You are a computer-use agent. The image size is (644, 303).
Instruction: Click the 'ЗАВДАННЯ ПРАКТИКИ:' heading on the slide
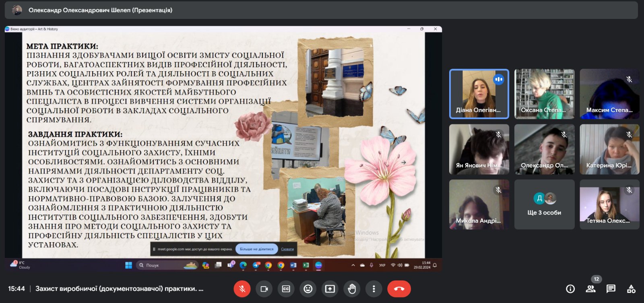tap(75, 134)
